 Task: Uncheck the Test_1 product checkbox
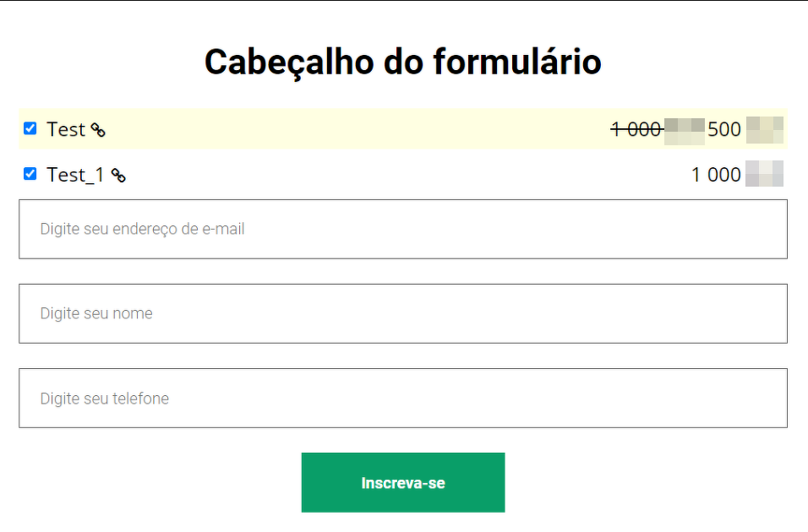(x=30, y=174)
